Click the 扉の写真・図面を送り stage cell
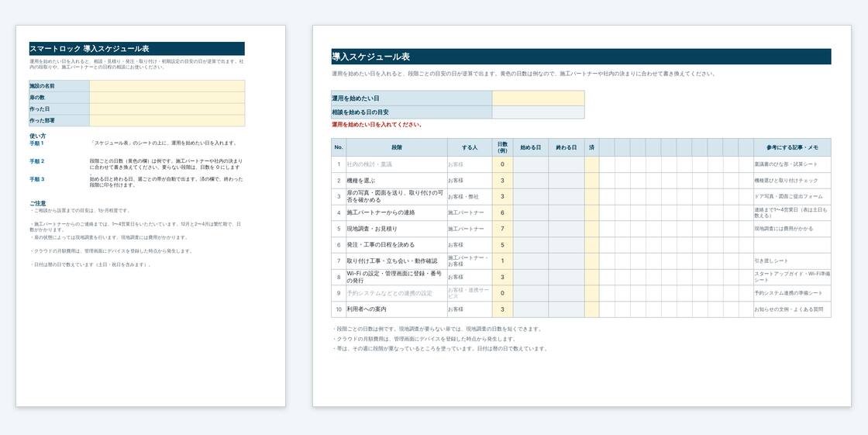The width and height of the screenshot is (868, 435). (x=397, y=197)
